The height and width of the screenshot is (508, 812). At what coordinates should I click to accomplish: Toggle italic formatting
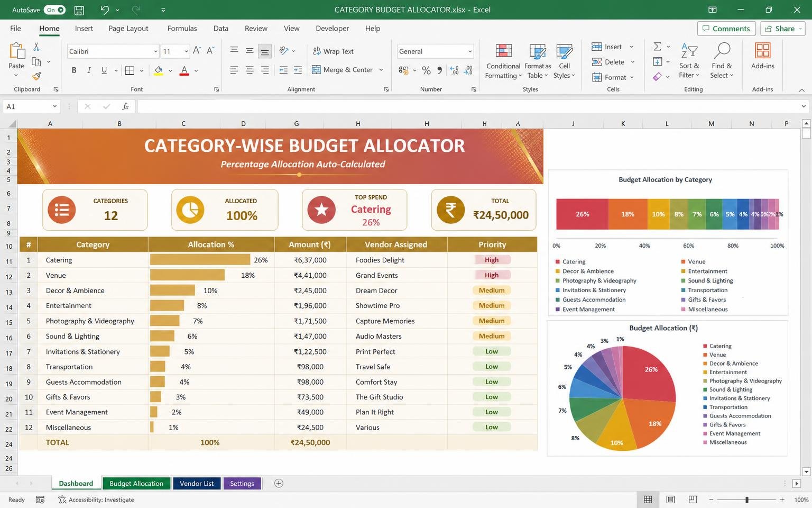point(89,70)
